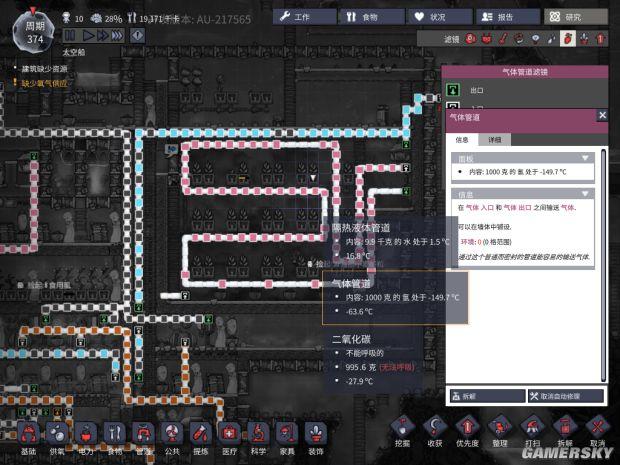Click the red alert toggle icon
Viewport: 620px width, 465px height.
tap(138, 36)
